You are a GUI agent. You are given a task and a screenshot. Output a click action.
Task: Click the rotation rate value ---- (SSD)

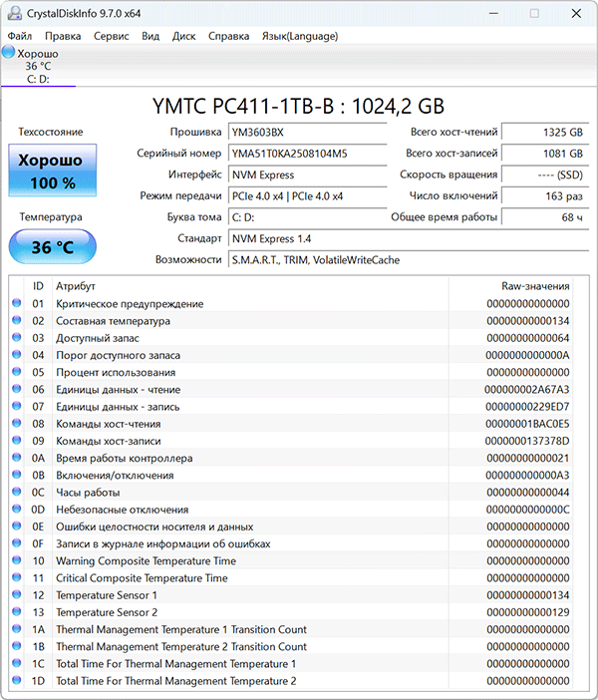545,175
